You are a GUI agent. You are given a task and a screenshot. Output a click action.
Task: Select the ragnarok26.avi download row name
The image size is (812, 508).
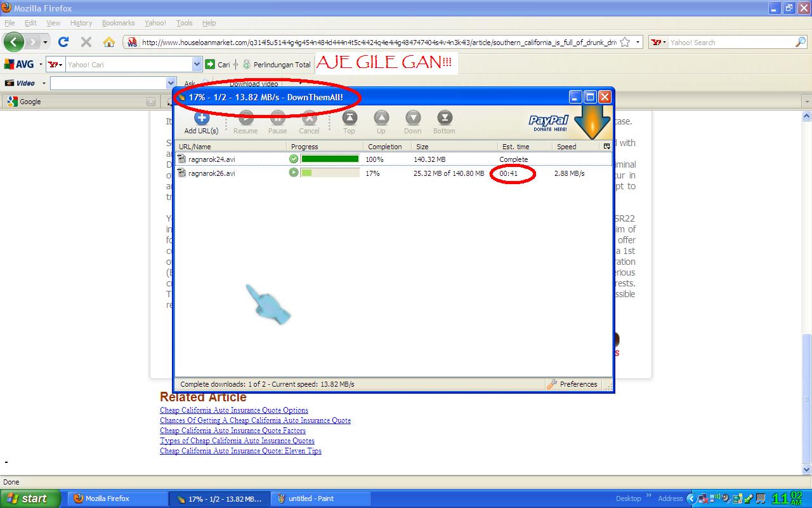point(211,173)
